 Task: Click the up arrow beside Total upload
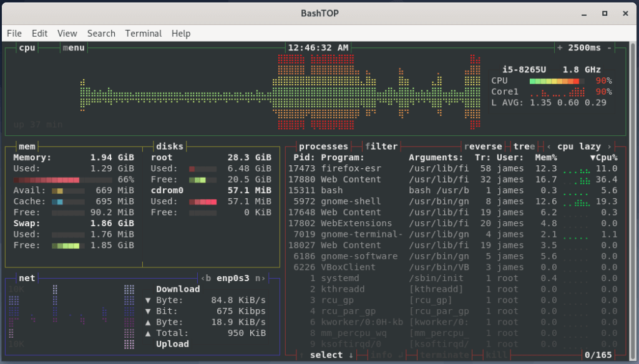coord(148,333)
